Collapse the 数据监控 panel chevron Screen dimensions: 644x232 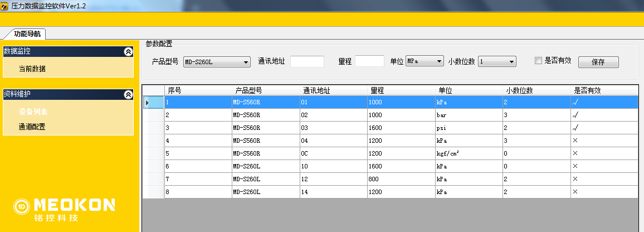(x=128, y=51)
